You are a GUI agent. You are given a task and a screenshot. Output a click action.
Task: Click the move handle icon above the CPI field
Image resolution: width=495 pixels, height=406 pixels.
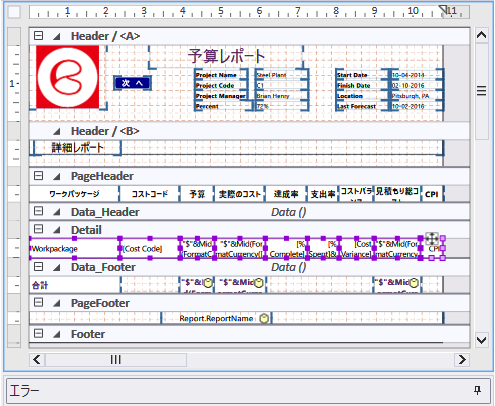coord(432,239)
